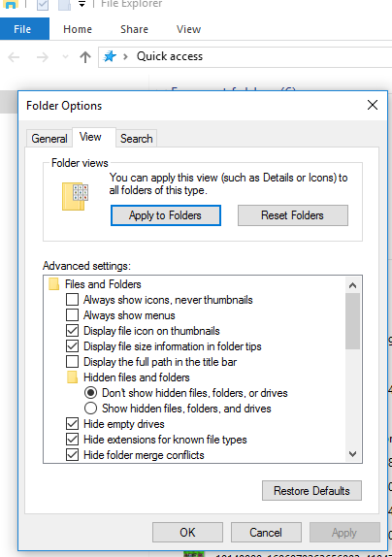Open the File ribbon menu
This screenshot has width=392, height=557.
[22, 29]
